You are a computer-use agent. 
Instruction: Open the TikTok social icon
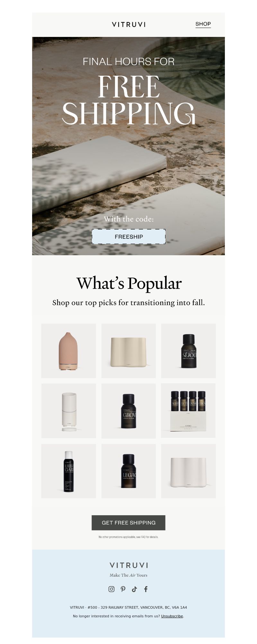134,589
